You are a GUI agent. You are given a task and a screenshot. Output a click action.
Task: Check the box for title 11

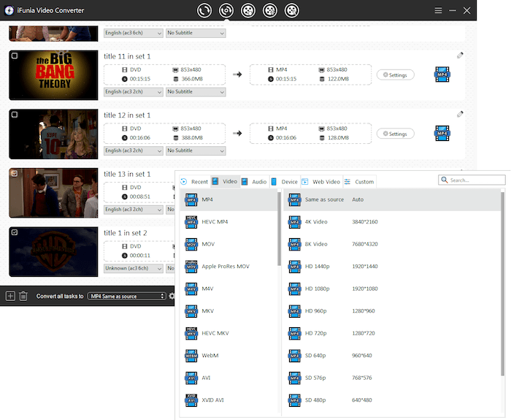[14, 56]
